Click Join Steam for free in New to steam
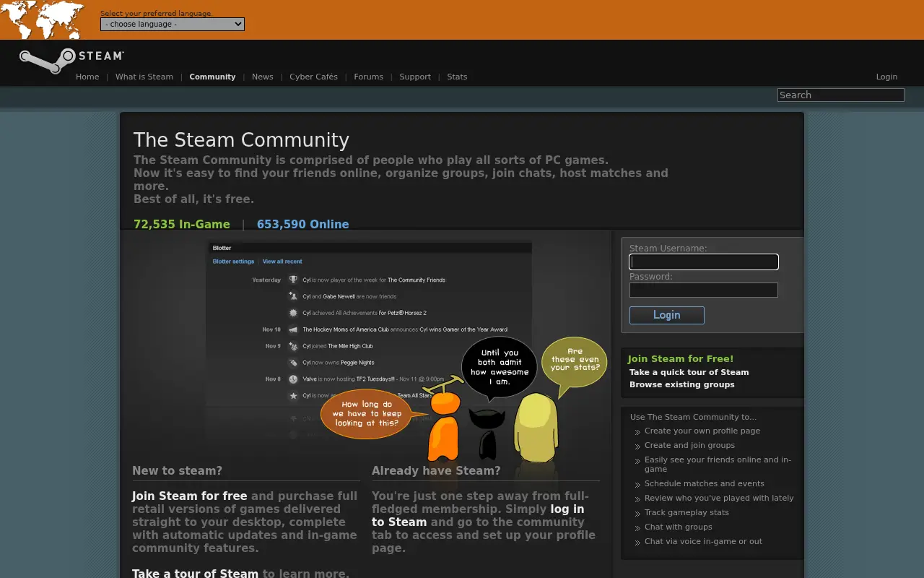The width and height of the screenshot is (924, 578). click(x=190, y=496)
